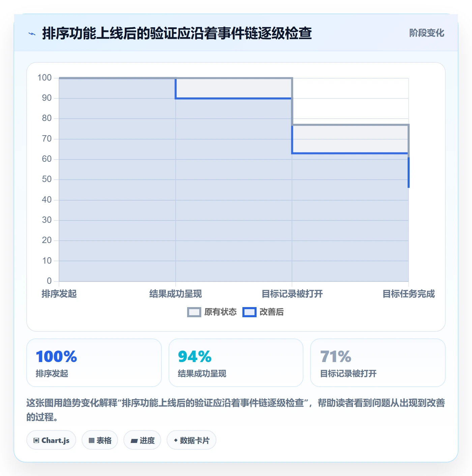Click the 90 y-axis tick value
Screen dimensions: 472x476
[47, 98]
